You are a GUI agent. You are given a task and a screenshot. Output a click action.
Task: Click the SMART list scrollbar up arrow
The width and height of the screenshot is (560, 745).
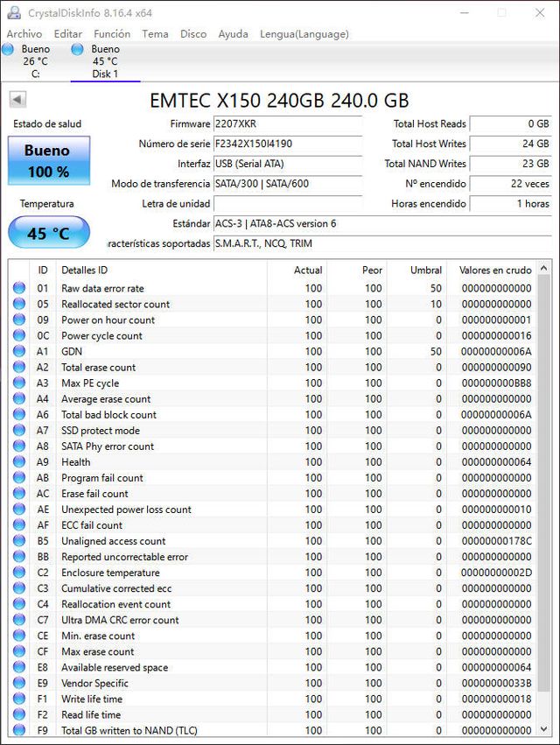[x=545, y=269]
